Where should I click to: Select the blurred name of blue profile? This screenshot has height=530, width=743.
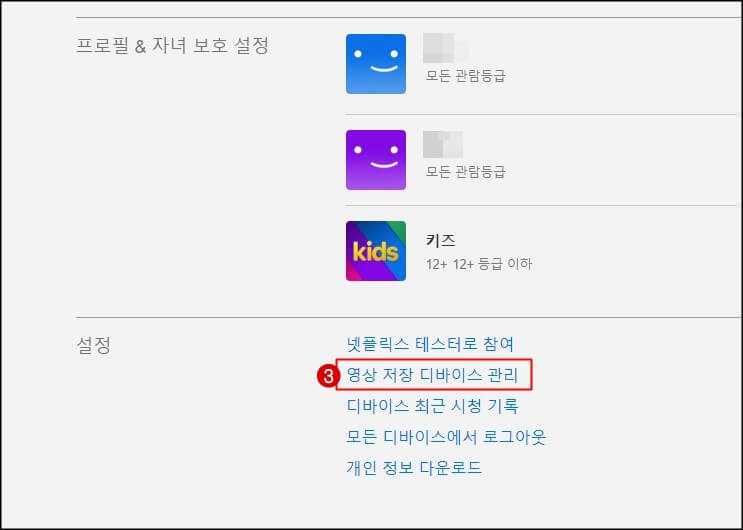coord(444,48)
